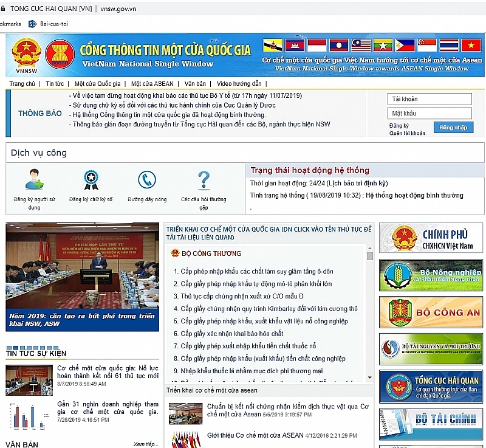Open the Bai-cua-toi bookmark icon
Image resolution: width=486 pixels, height=448 pixels.
point(32,24)
